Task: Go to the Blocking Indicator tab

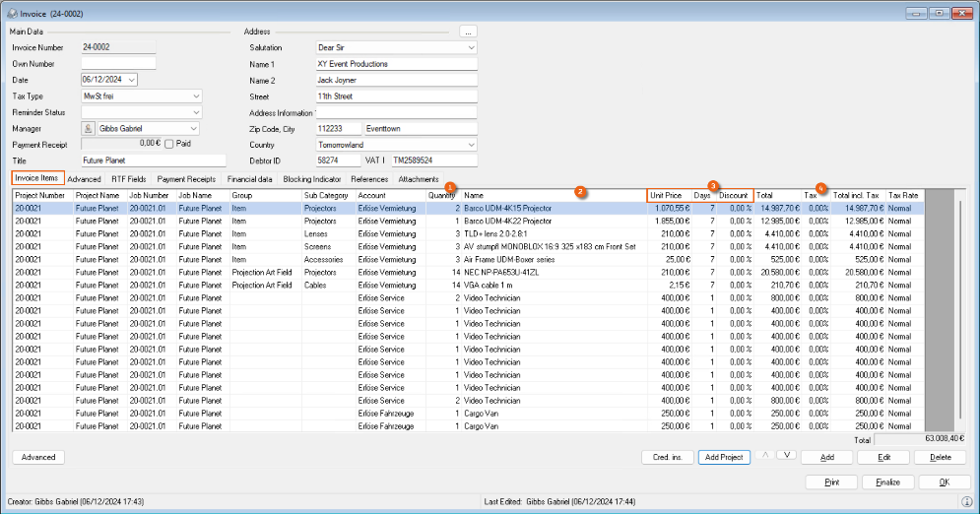Action: (312, 179)
